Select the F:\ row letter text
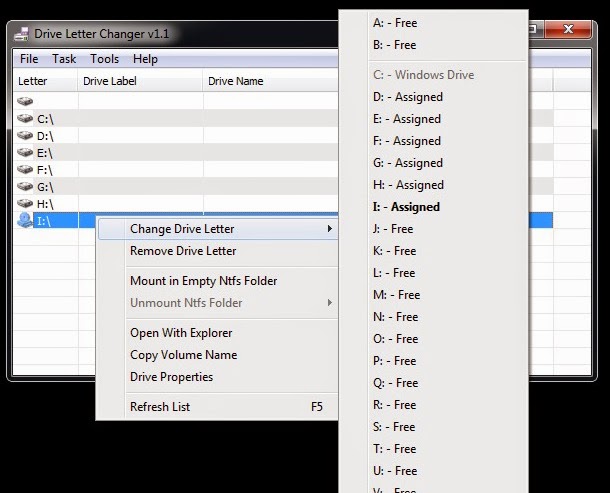Screen dimensions: 610x493 pos(44,170)
